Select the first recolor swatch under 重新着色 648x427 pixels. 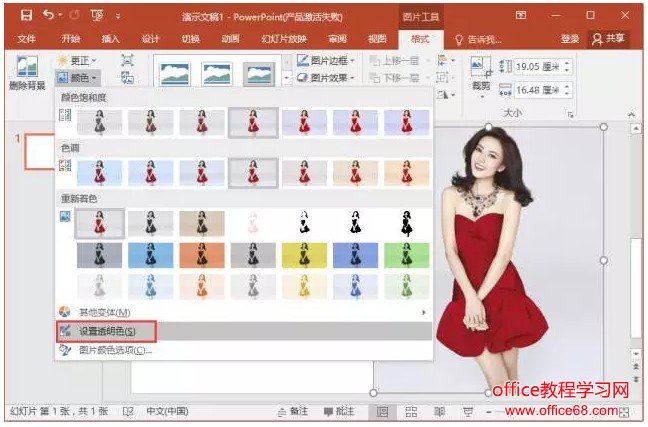[100, 223]
